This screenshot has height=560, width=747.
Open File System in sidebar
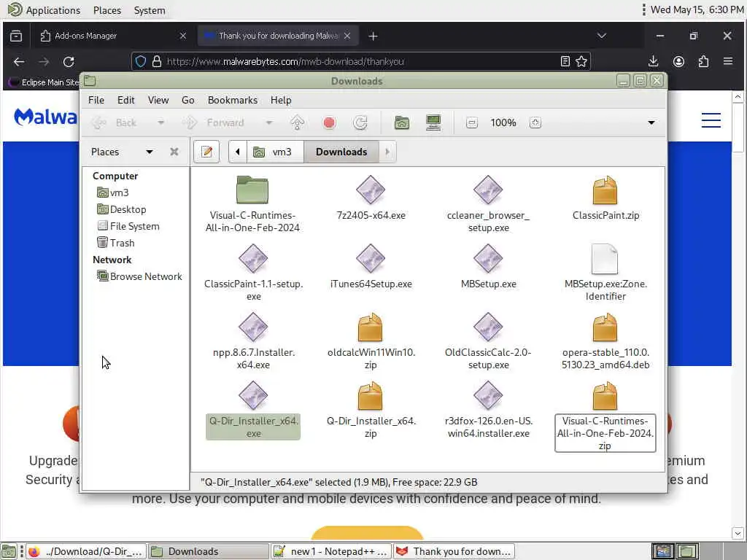click(x=128, y=226)
